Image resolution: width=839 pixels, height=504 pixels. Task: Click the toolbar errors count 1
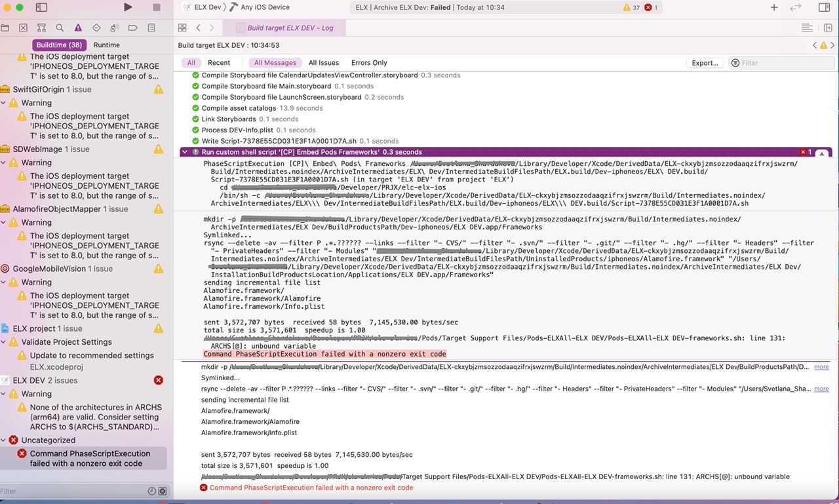click(651, 8)
